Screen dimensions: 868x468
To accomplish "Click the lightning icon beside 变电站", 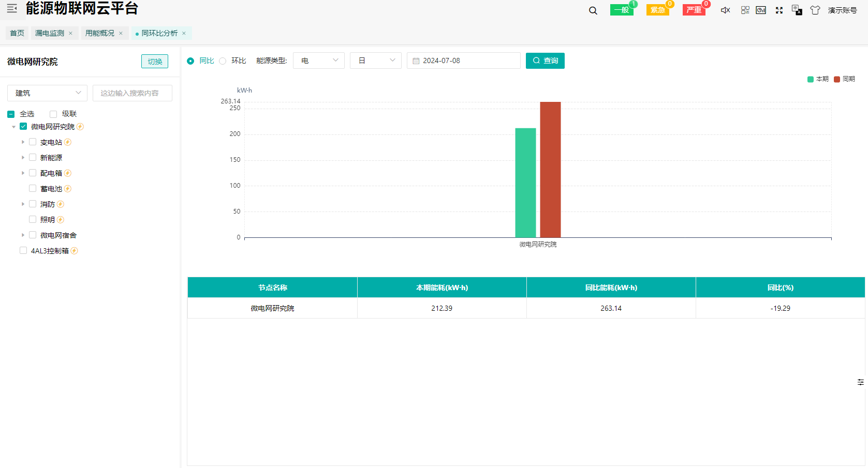I will tap(68, 142).
